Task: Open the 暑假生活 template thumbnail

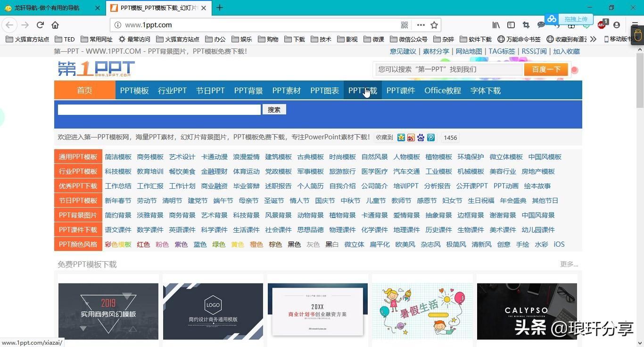Action: point(422,311)
